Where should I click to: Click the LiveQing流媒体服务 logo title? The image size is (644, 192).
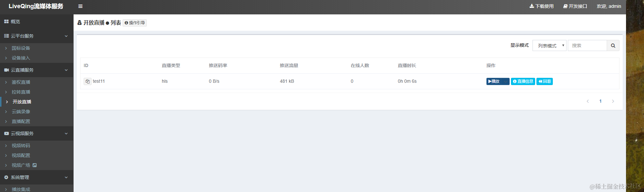[36, 6]
